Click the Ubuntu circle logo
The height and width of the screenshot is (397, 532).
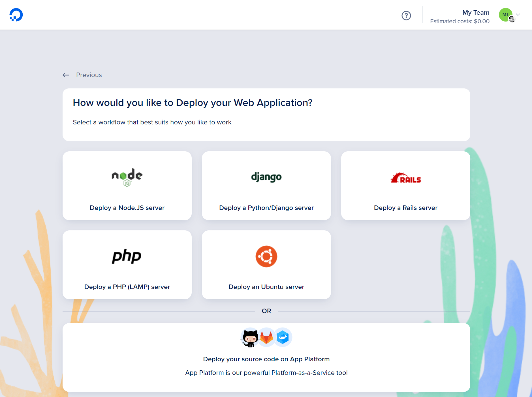pyautogui.click(x=266, y=256)
